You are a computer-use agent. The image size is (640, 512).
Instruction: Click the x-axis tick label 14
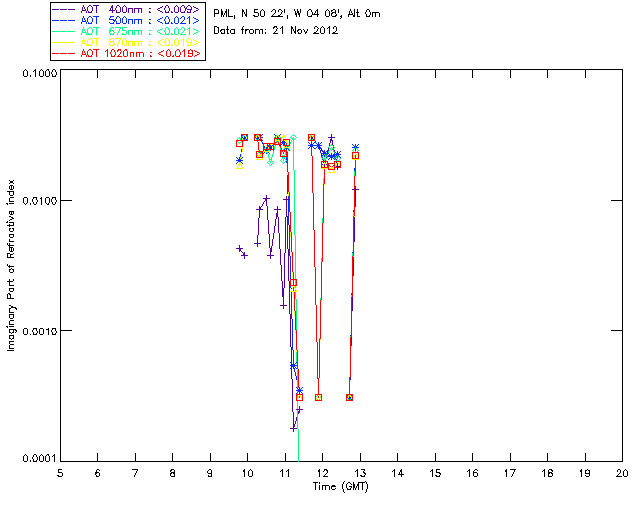(398, 473)
